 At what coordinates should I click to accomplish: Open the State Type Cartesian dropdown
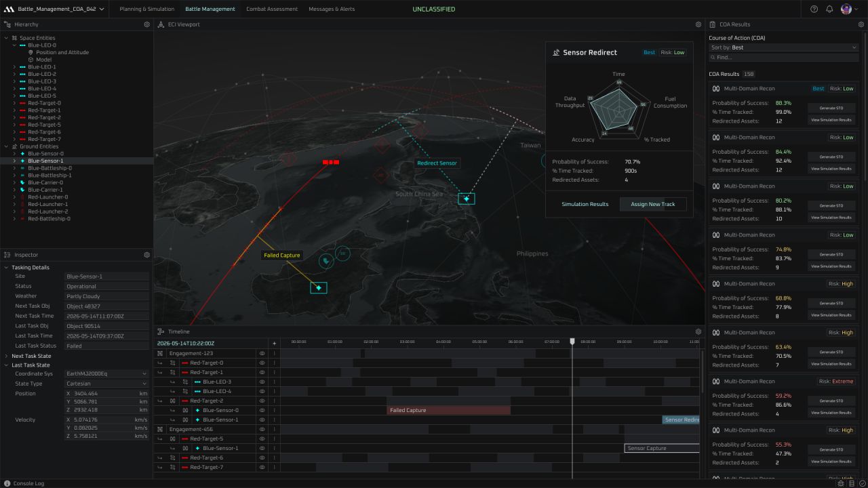(106, 384)
